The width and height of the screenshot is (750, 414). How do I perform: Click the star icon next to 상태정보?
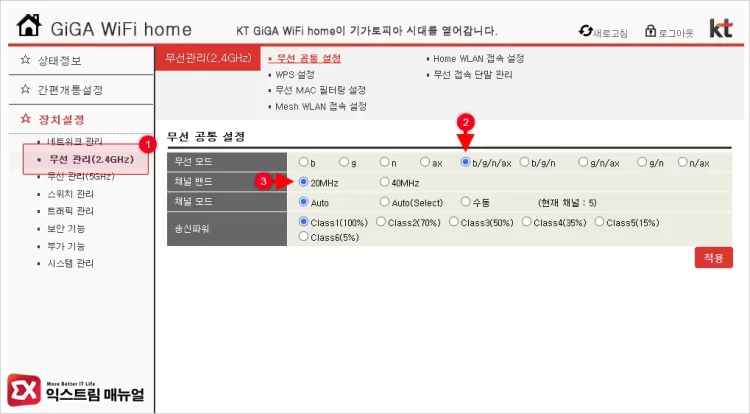25,60
